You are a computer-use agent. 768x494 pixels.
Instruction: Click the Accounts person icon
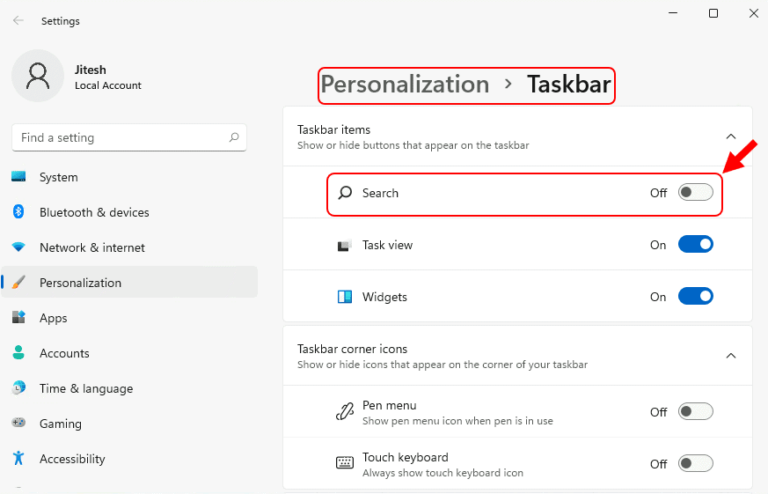(x=19, y=353)
